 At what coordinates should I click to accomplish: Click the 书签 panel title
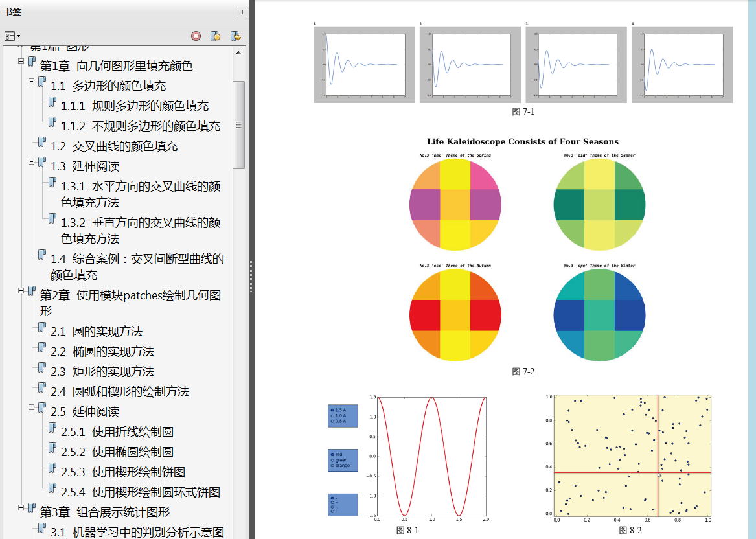pos(12,12)
